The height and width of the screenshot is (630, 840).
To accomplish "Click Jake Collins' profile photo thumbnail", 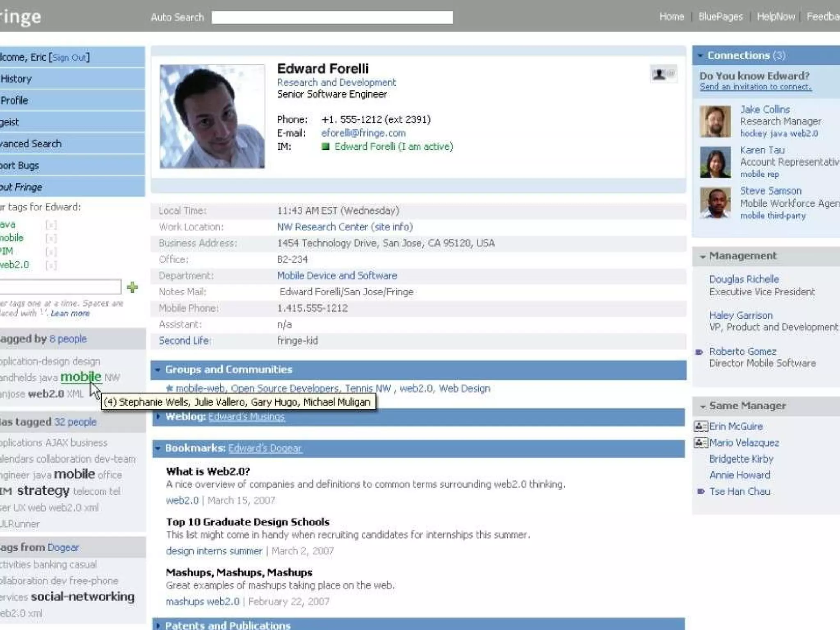I will 715,121.
